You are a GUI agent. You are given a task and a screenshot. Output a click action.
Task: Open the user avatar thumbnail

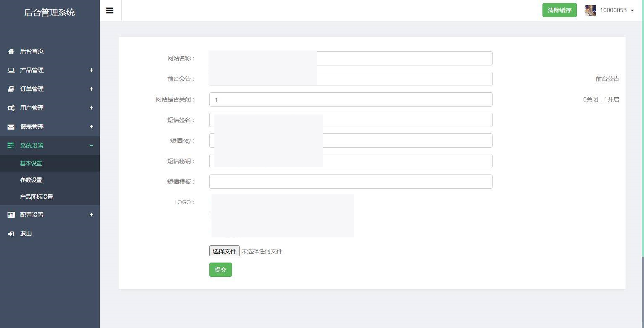point(591,10)
